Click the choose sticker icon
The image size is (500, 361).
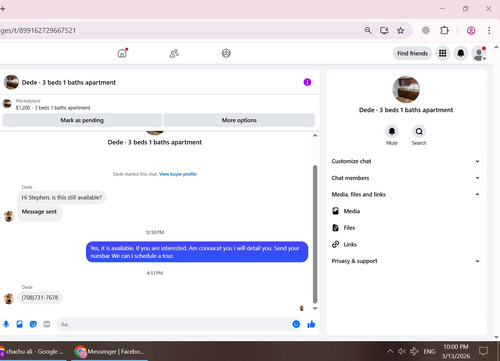coord(33,324)
